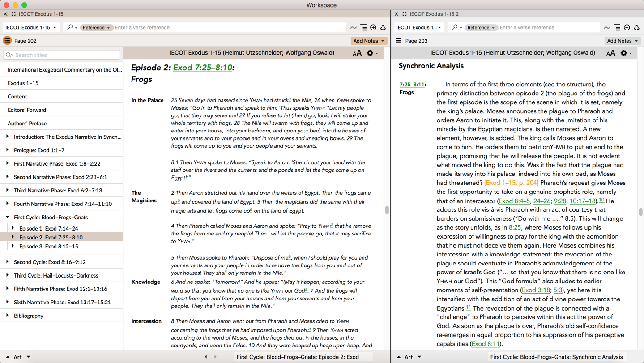Click the recycle icon in left pane toolbar
Image resolution: width=644 pixels, height=363 pixels.
pos(383,27)
